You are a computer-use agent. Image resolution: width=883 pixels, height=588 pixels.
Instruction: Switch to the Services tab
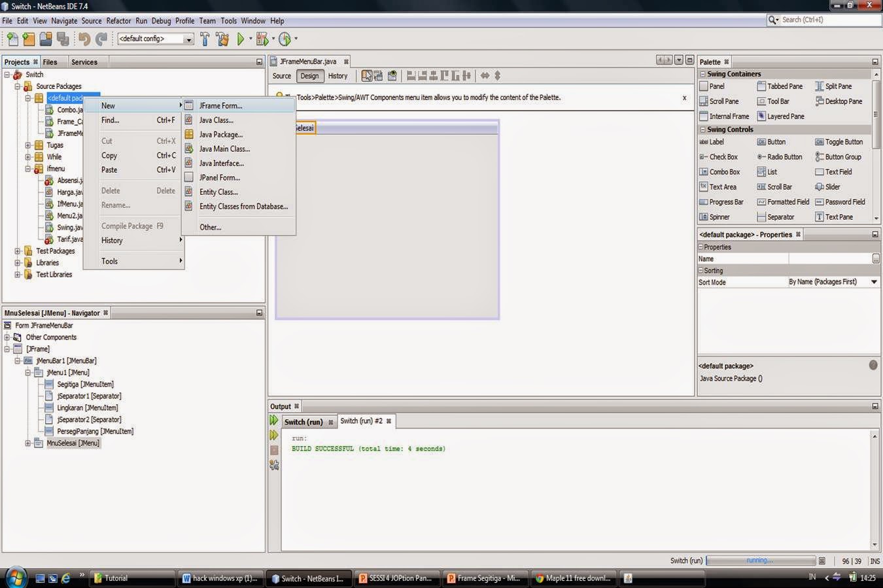coord(84,62)
